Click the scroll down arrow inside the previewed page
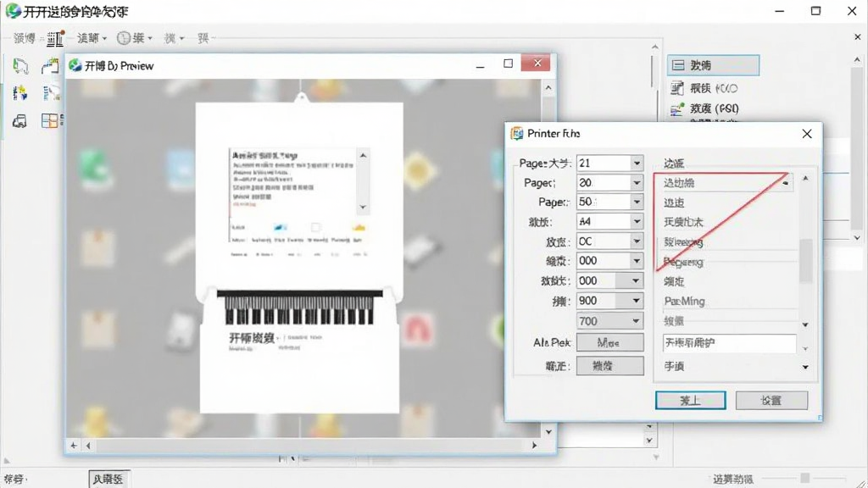Image resolution: width=868 pixels, height=488 pixels. [x=363, y=207]
